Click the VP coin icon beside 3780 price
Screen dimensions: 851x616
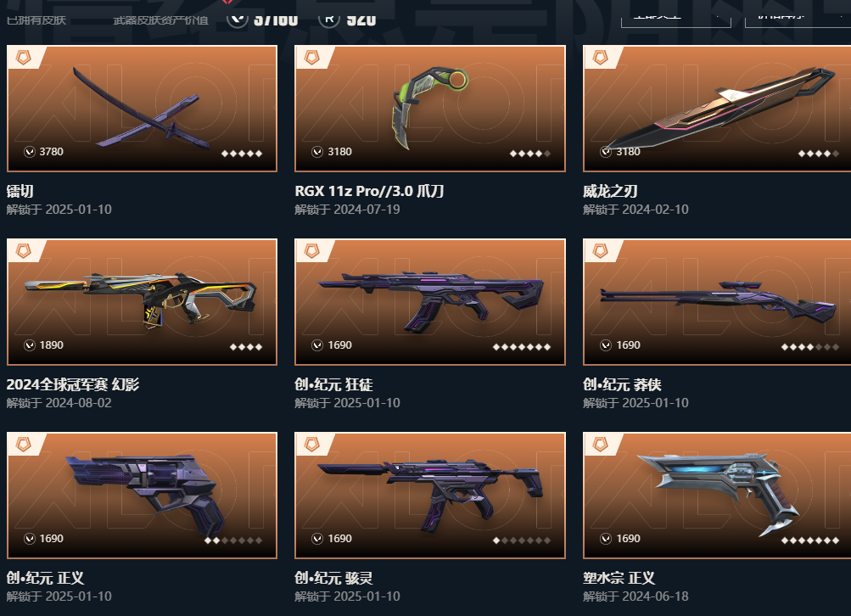click(30, 152)
